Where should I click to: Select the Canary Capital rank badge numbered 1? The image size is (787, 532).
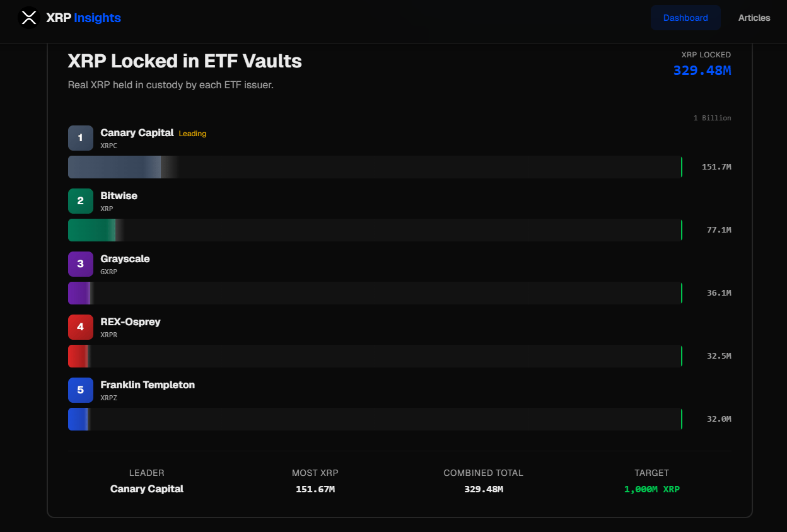80,137
